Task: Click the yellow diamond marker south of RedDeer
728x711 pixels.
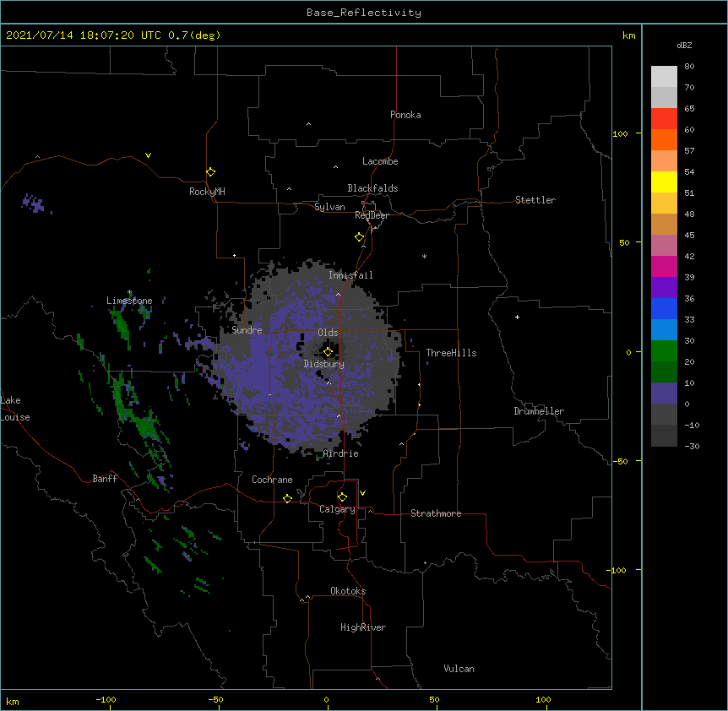Action: pos(360,237)
